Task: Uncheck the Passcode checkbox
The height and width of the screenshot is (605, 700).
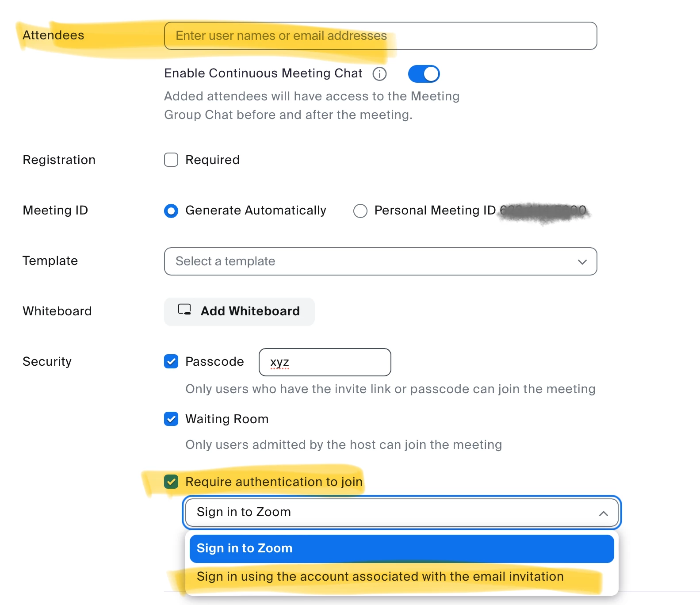Action: 171,361
